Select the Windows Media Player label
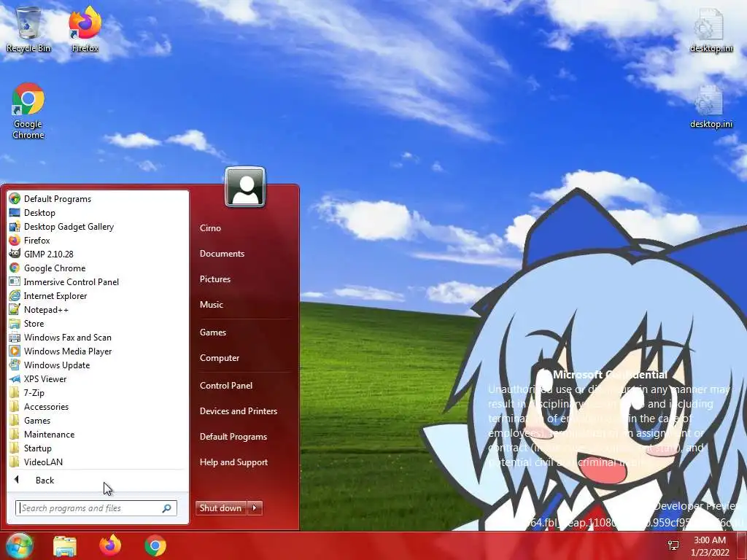Screen dimensions: 747x560 coord(68,351)
